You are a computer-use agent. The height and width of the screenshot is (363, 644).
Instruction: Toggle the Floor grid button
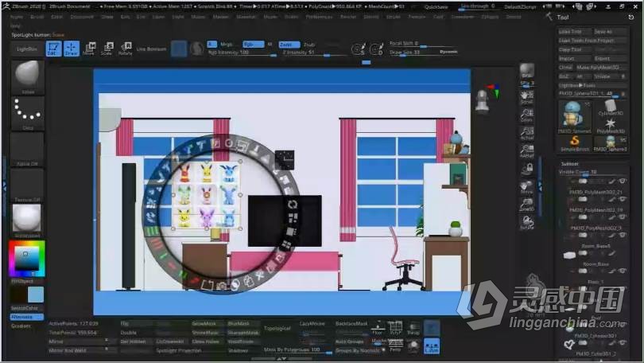377,328
